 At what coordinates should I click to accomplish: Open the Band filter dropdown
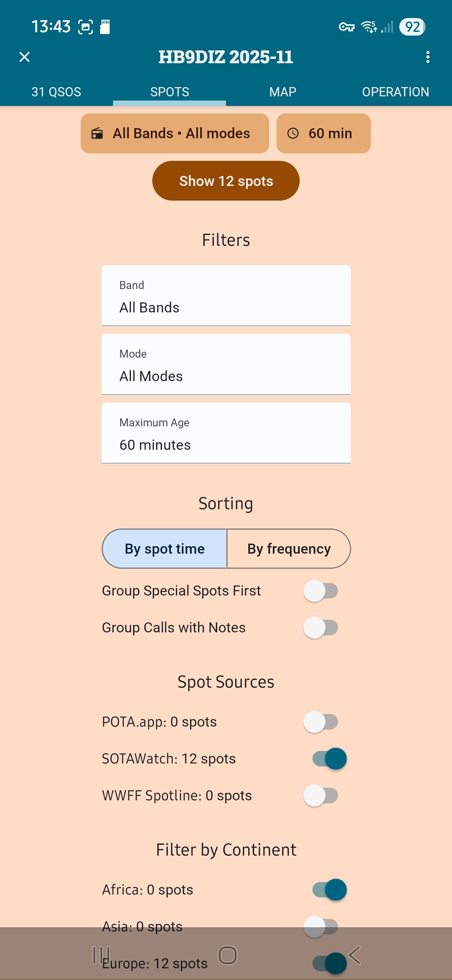[x=226, y=296]
